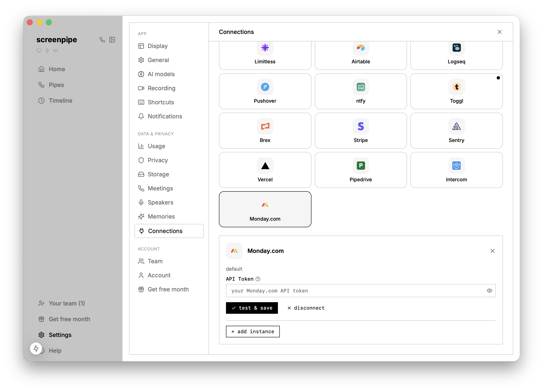Switch to AI models settings

pyautogui.click(x=161, y=74)
